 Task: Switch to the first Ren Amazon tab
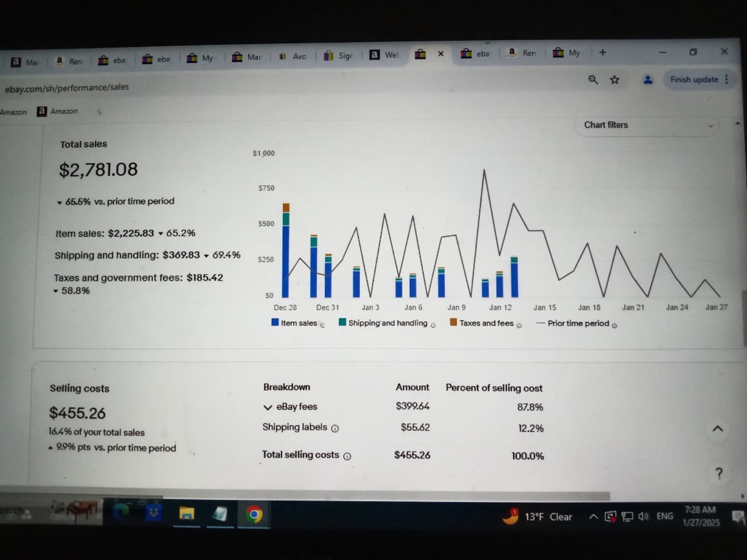(x=69, y=61)
